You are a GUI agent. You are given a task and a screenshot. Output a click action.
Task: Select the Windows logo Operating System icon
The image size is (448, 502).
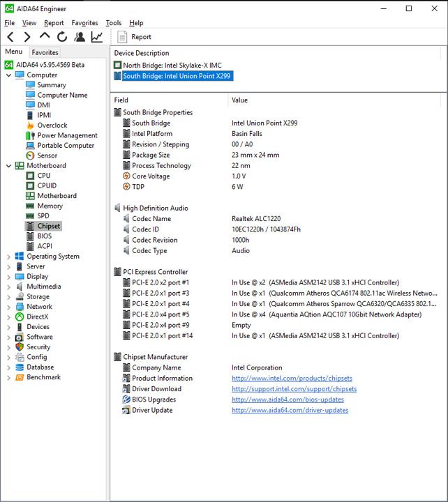[20, 257]
